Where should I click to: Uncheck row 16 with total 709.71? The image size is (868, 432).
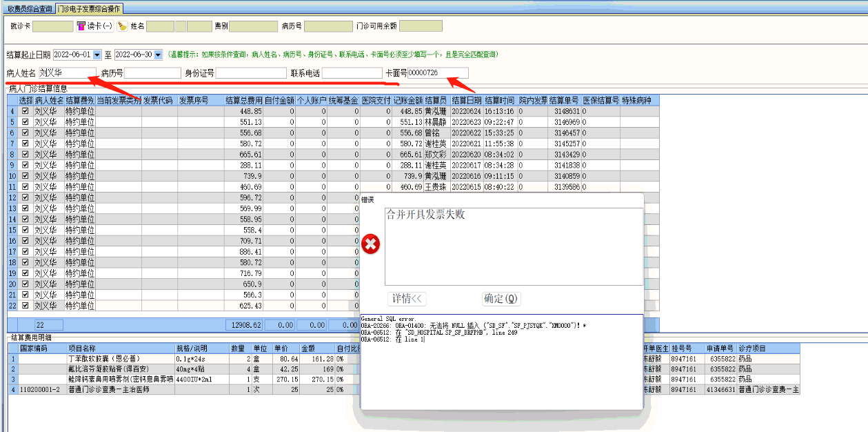coord(26,241)
